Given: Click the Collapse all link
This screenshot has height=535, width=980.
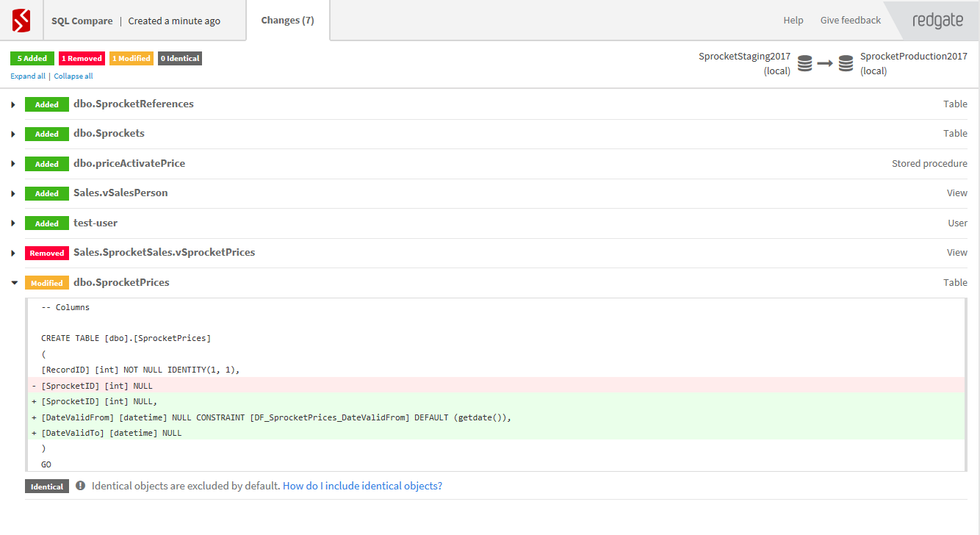Looking at the screenshot, I should pyautogui.click(x=73, y=76).
